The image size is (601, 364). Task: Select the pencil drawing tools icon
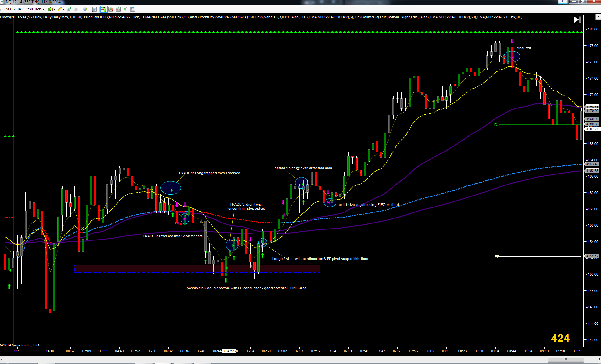pyautogui.click(x=60, y=9)
